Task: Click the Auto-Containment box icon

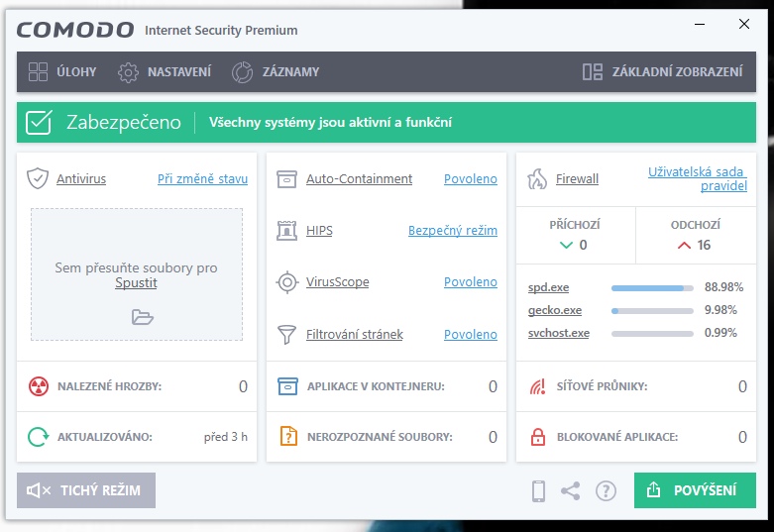Action: (286, 179)
